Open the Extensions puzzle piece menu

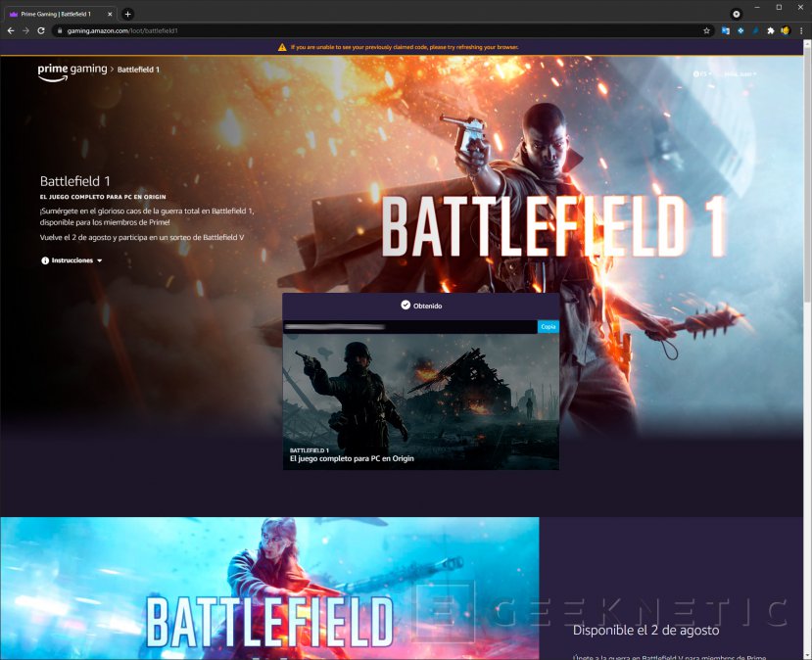[771, 31]
